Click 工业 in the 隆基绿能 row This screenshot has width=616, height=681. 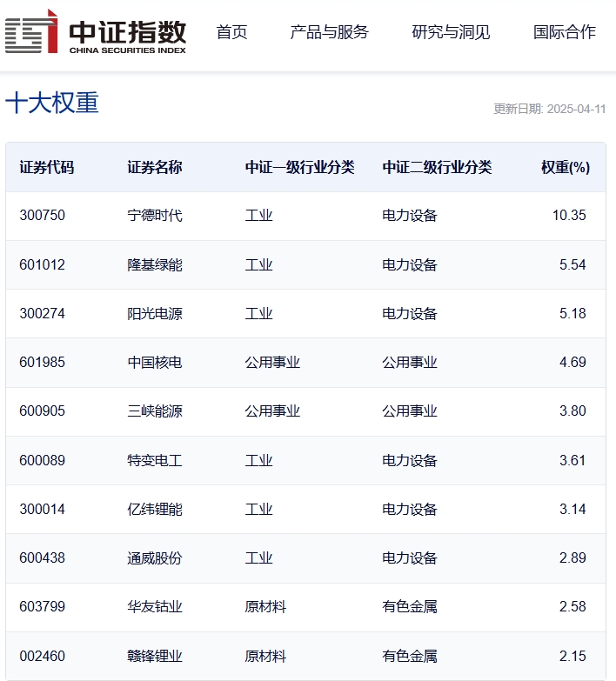259,264
